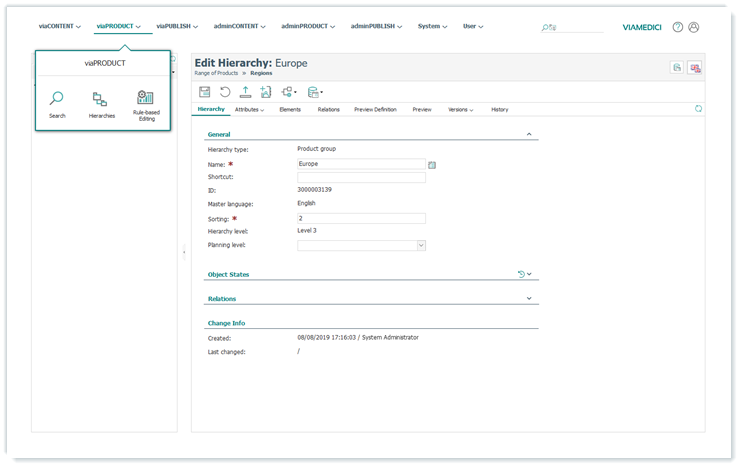Open the Attributes tab dropdown
Image resolution: width=741 pixels, height=468 pixels.
coord(249,109)
